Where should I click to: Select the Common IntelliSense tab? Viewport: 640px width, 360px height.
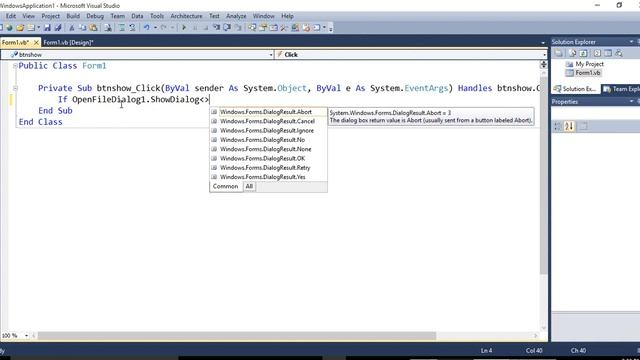[x=225, y=186]
